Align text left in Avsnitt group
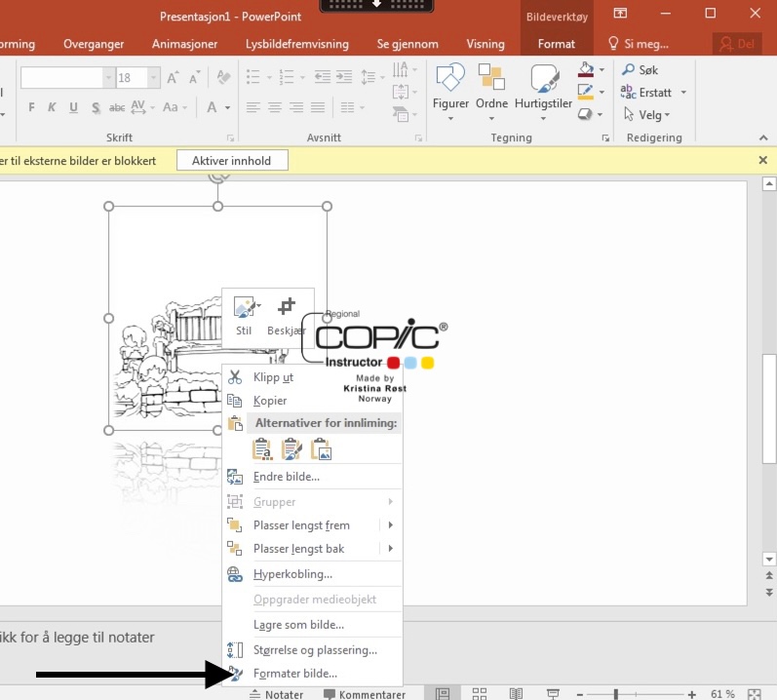Viewport: 777px width, 700px height. 253,107
